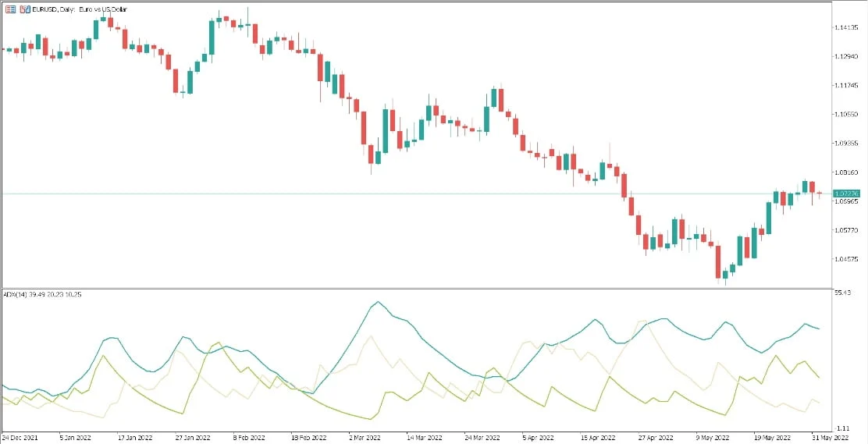
Task: Open the one-click trading panel icon
Action: pos(25,9)
